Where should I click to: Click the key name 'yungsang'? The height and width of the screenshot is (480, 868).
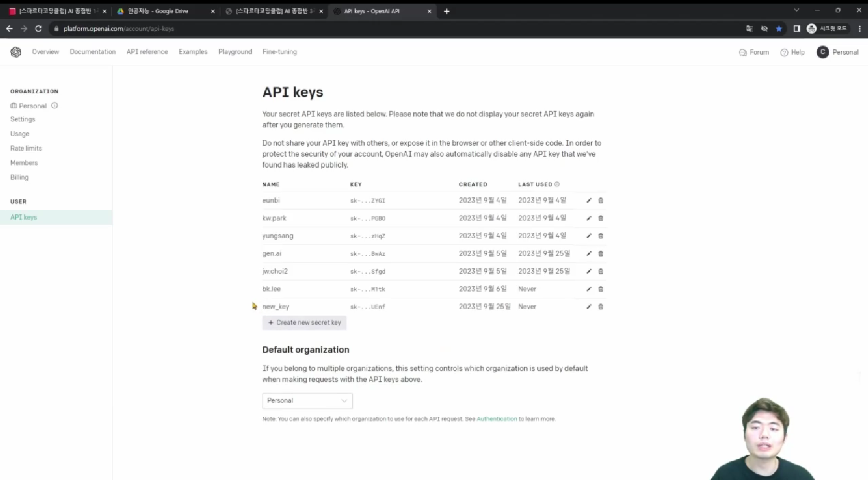point(278,236)
